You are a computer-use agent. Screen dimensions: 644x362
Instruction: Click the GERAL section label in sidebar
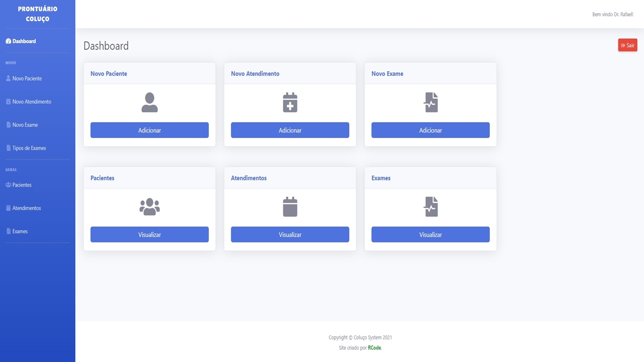11,170
